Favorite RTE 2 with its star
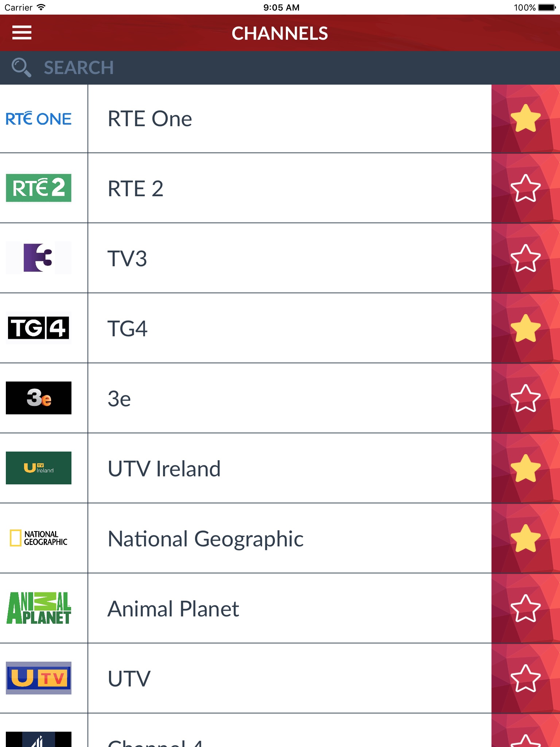The image size is (560, 747). tap(525, 188)
